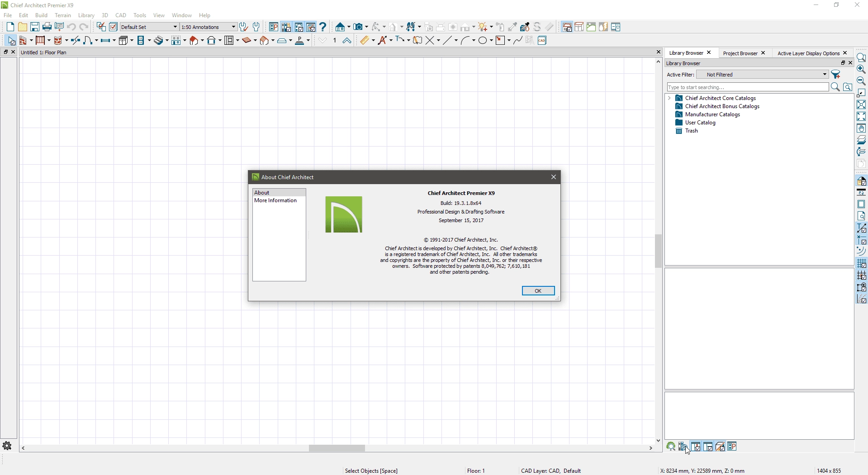Select User Catalog in library tree

pos(700,123)
